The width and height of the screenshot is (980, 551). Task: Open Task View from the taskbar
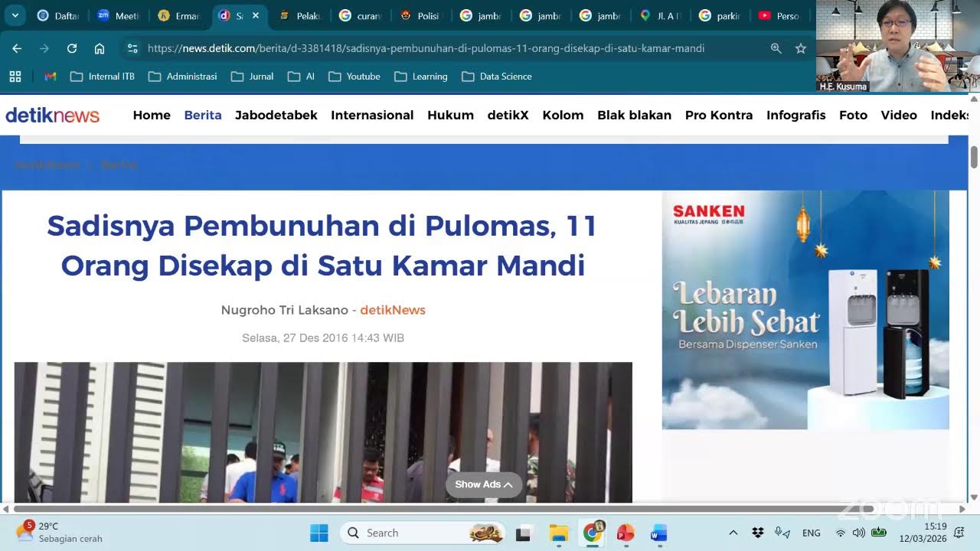[x=524, y=533]
